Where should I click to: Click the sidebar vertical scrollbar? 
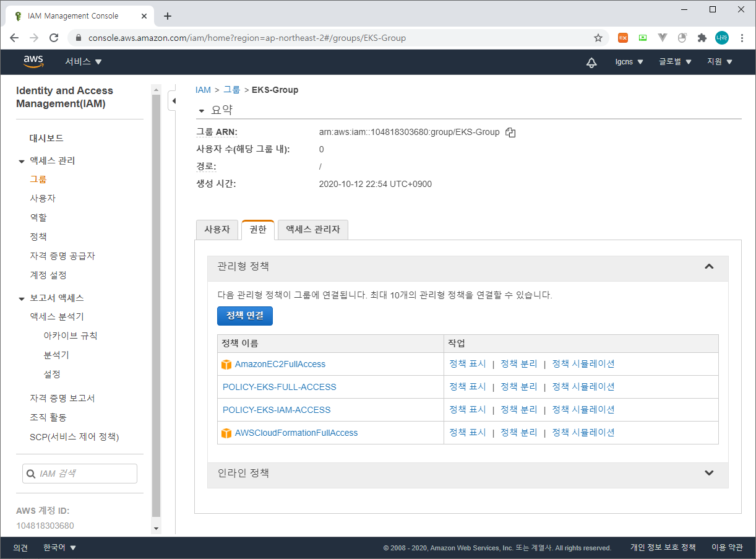click(157, 306)
